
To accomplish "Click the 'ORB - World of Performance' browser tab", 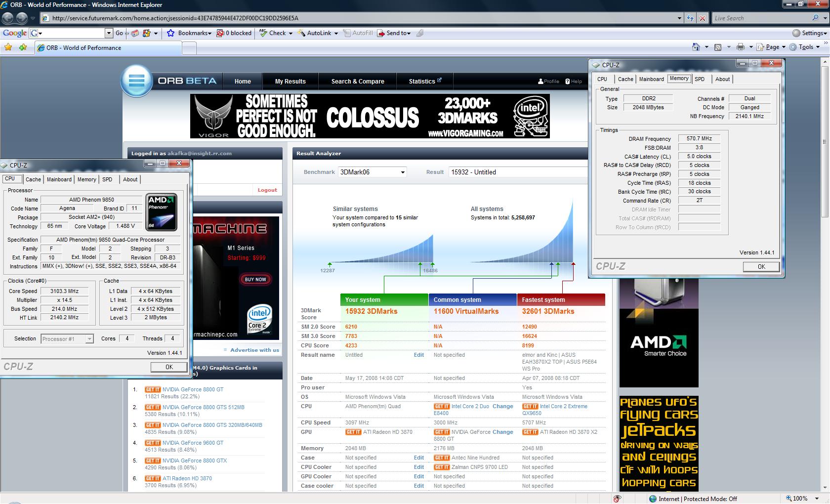I will coord(109,48).
